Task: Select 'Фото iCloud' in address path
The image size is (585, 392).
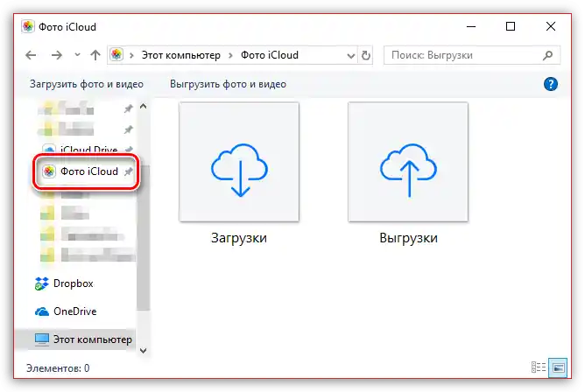Action: [x=270, y=55]
